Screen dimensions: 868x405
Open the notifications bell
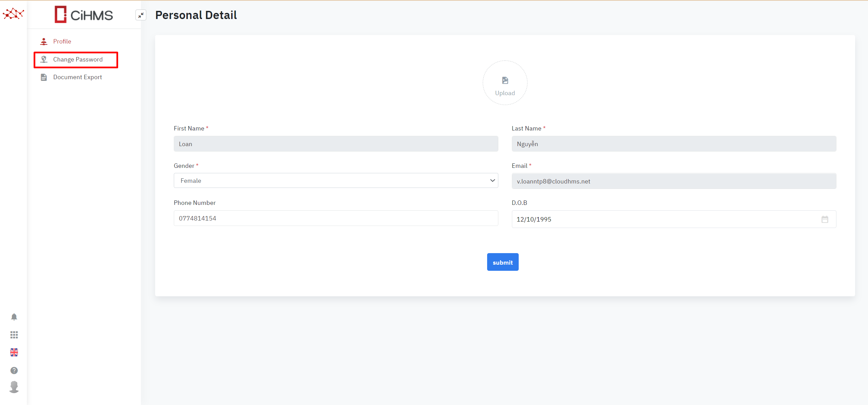[14, 317]
